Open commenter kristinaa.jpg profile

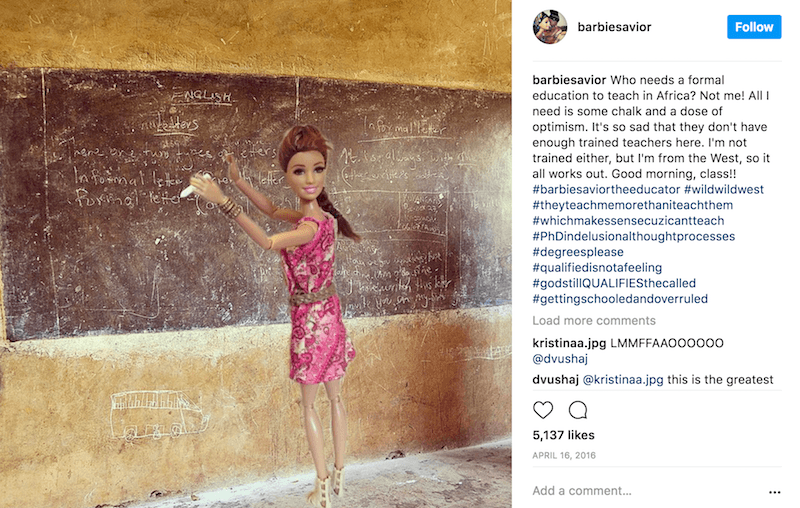569,343
